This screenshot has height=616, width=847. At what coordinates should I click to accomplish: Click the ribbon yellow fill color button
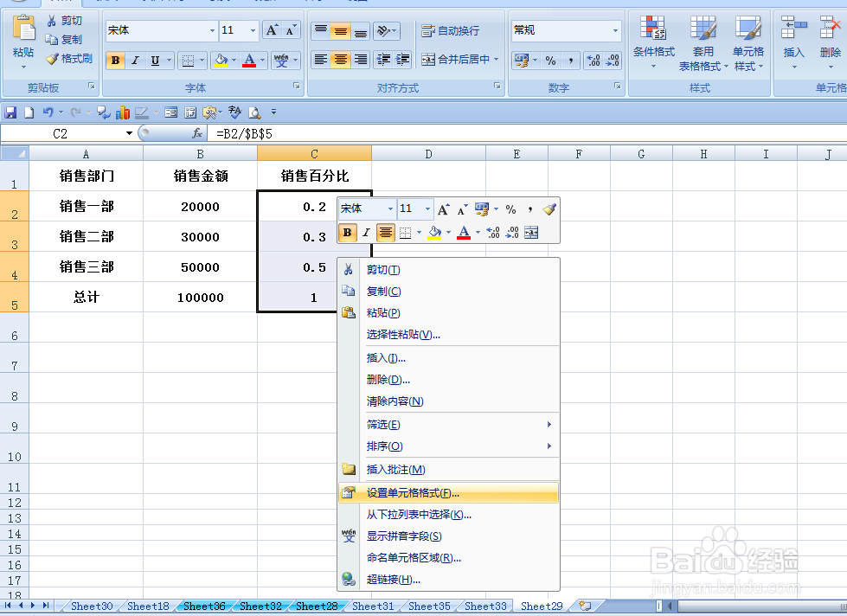[221, 60]
